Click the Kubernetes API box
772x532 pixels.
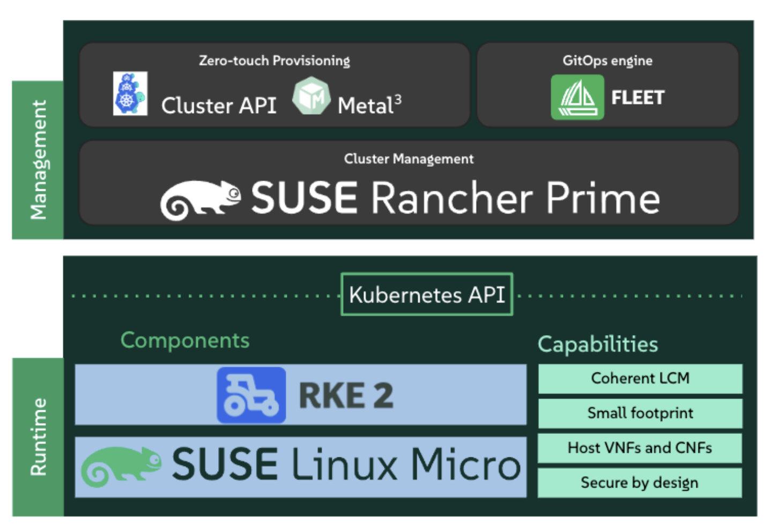click(427, 294)
